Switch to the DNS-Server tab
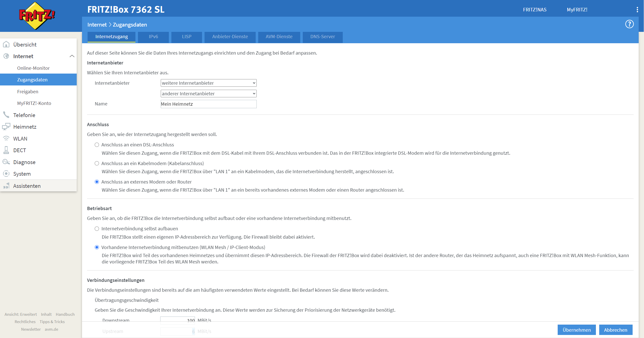The image size is (644, 338). pos(323,37)
